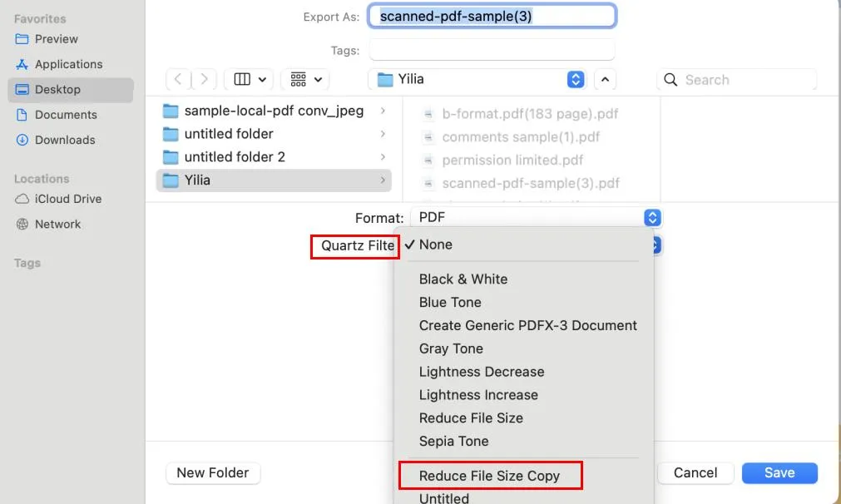Click the Export As filename field
The height and width of the screenshot is (504, 841).
492,16
